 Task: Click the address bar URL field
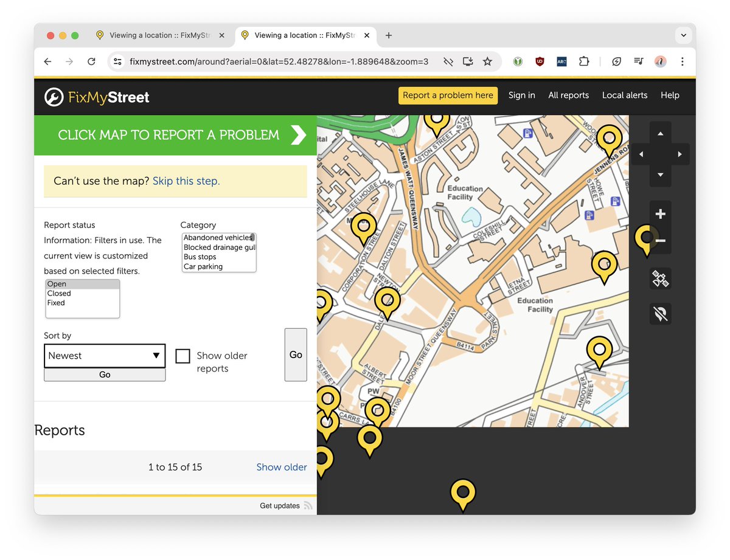click(279, 61)
